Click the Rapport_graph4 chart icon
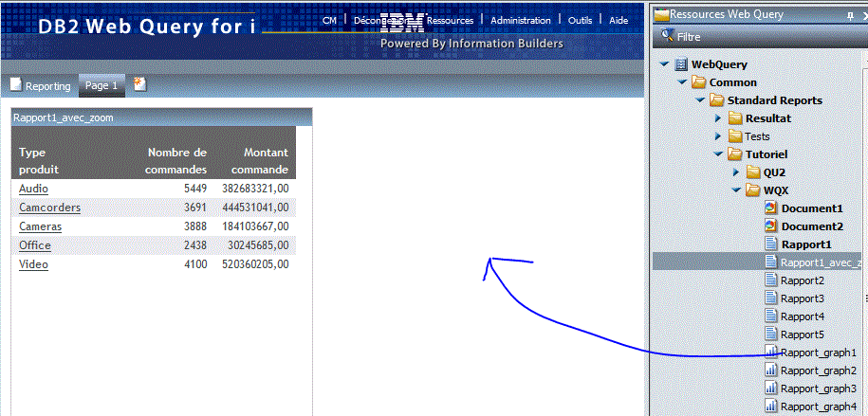 pos(771,406)
